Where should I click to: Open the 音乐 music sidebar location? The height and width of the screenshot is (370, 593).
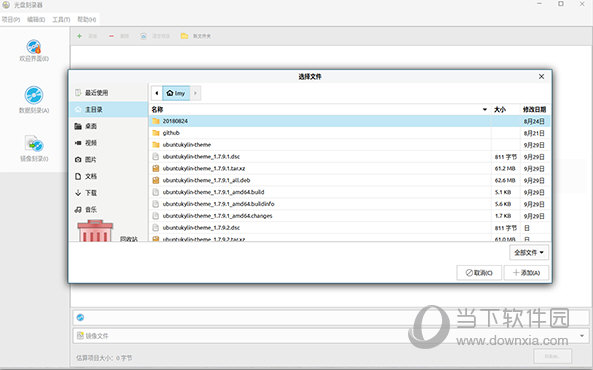tap(109, 209)
